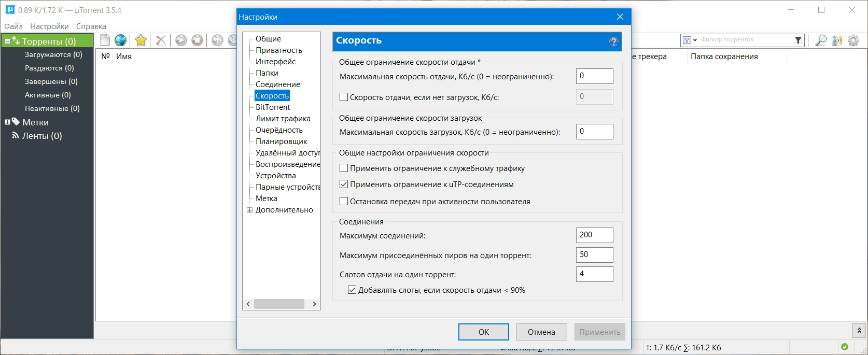This screenshot has width=868, height=355.
Task: Select Загружаются (0) in sidebar
Action: point(53,54)
